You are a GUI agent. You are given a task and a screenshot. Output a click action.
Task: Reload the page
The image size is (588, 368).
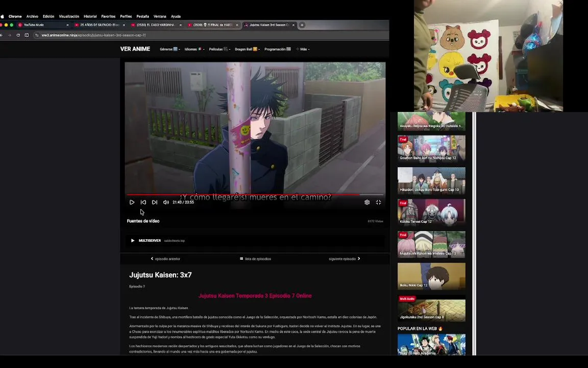18,35
